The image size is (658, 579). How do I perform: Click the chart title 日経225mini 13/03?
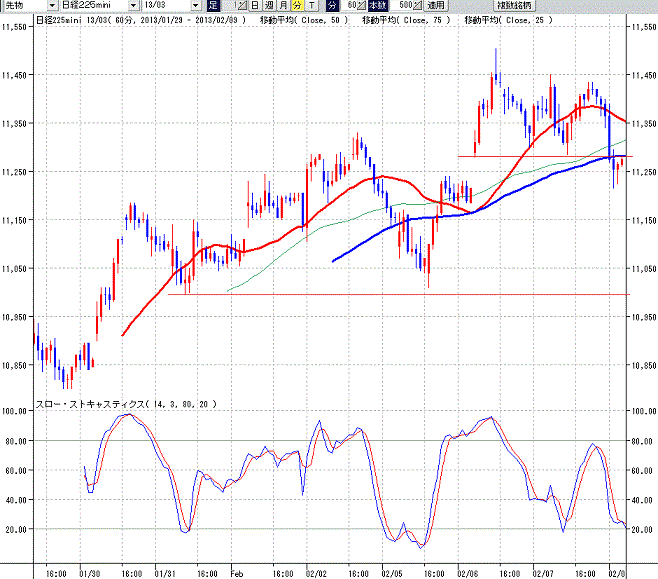tap(71, 20)
